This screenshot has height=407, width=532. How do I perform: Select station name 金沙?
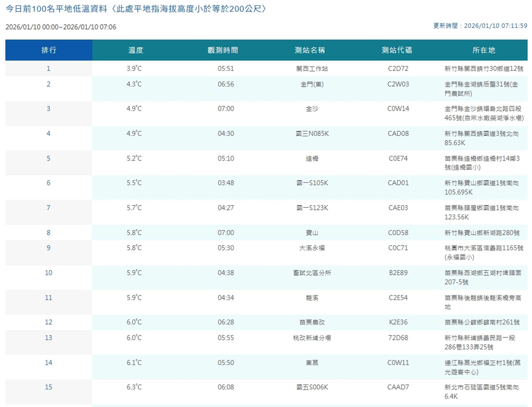point(312,109)
